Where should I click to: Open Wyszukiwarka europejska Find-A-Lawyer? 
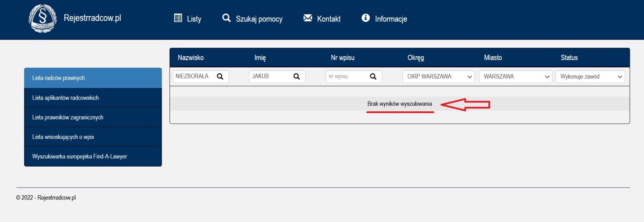[x=93, y=156]
